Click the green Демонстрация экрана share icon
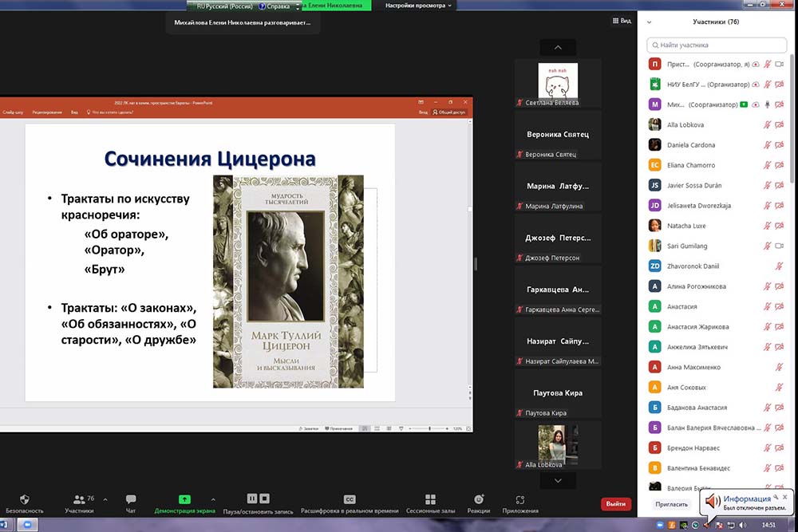 click(184, 499)
